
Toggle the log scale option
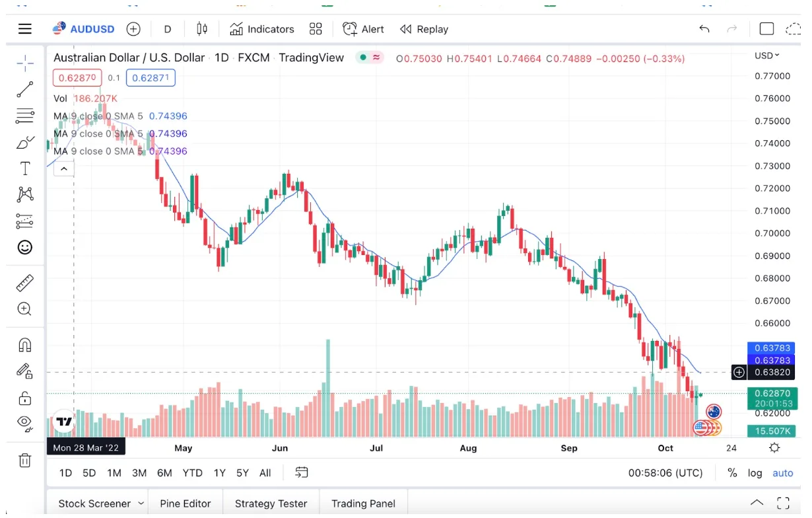[755, 473]
